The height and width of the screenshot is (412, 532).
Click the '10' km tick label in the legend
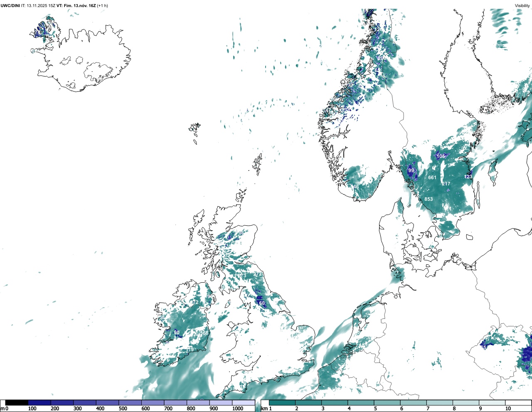508,409
